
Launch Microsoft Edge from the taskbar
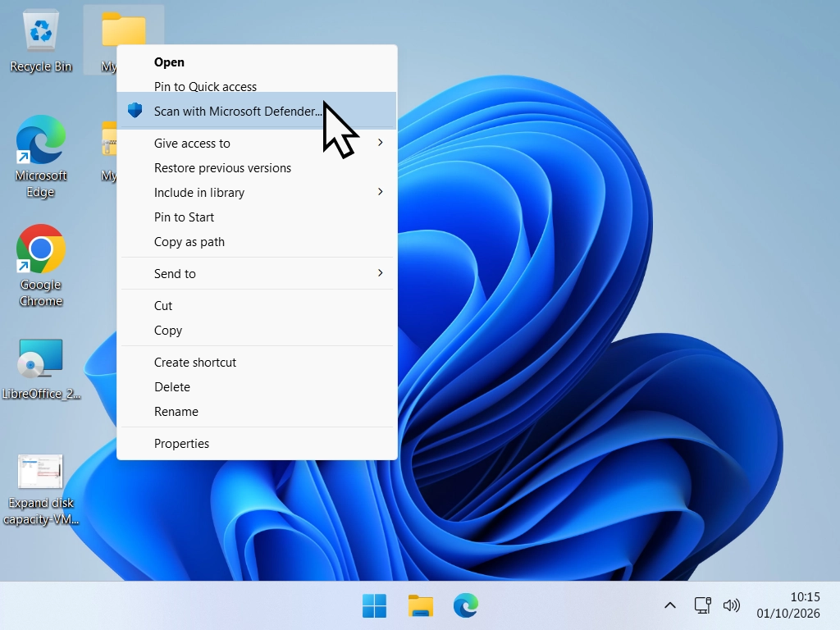click(466, 606)
